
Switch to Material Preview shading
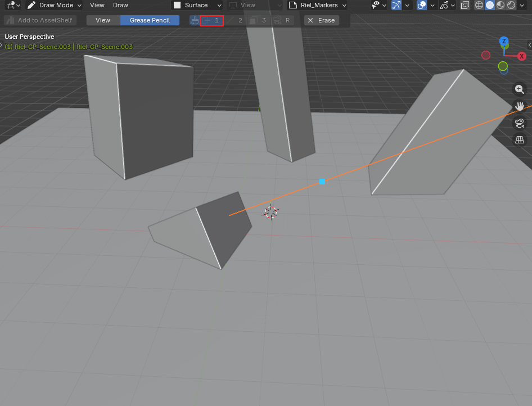pos(501,5)
